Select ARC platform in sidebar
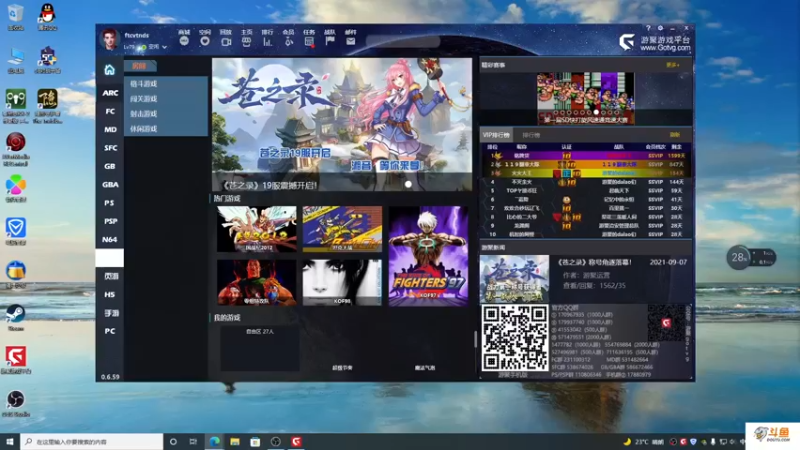 tap(110, 93)
